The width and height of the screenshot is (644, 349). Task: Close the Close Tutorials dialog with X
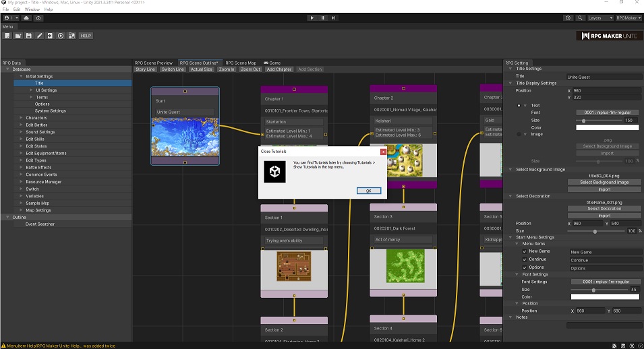(383, 152)
